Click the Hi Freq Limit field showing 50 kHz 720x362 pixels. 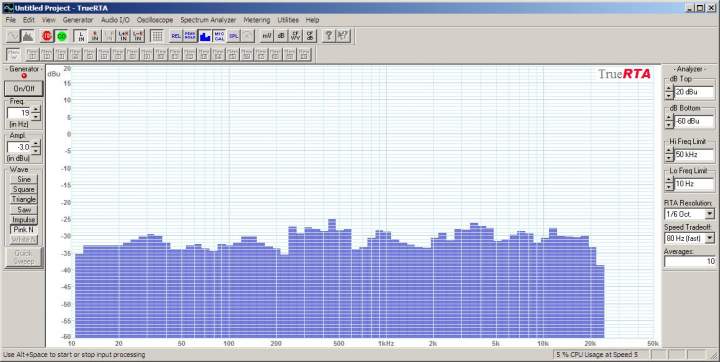coord(694,155)
